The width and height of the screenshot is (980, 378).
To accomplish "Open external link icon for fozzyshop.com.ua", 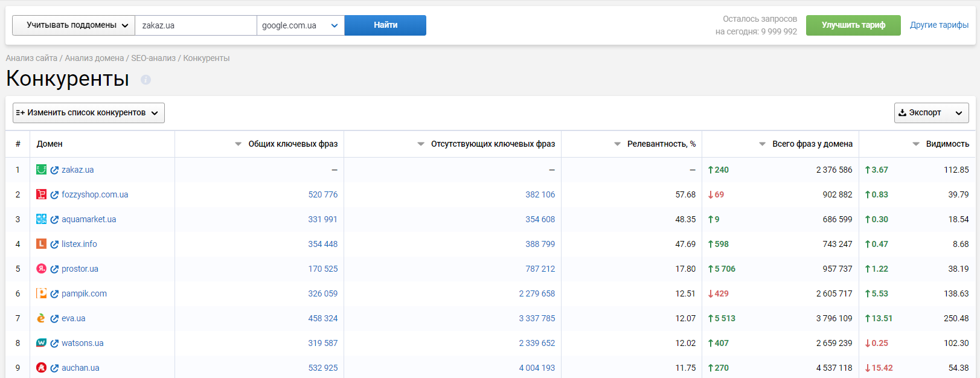I will (54, 195).
